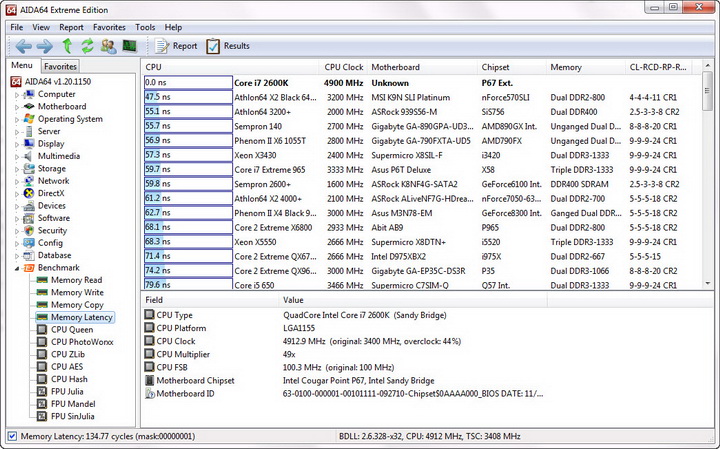
Task: Click the green up-level arrow icon
Action: click(68, 46)
